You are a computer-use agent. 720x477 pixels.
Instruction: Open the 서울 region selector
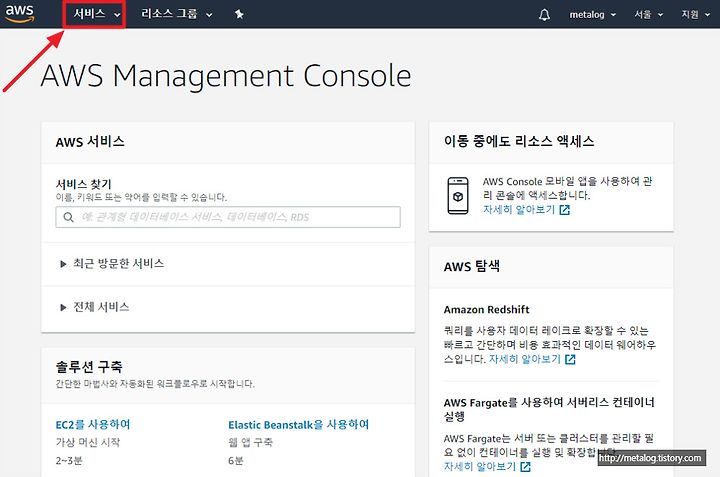click(x=648, y=15)
